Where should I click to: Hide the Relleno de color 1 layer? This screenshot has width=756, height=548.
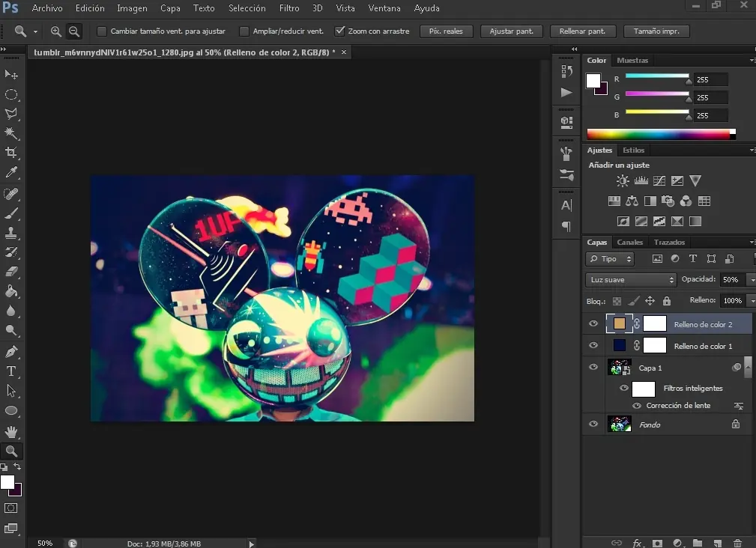pos(593,346)
